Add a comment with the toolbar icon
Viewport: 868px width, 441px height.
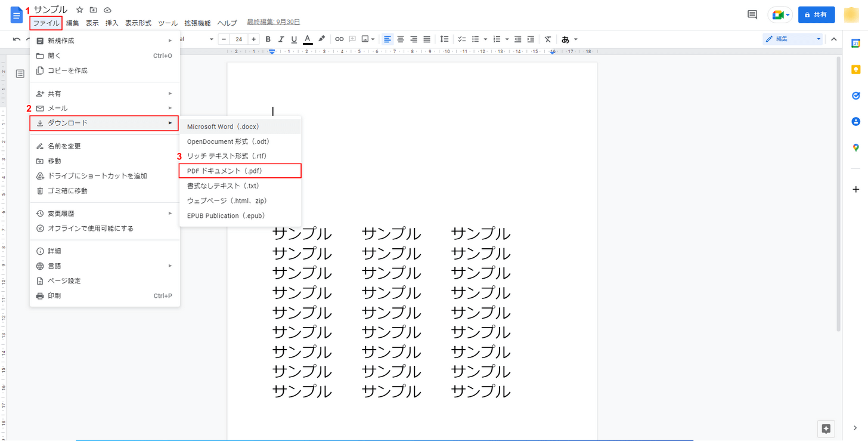tap(352, 39)
